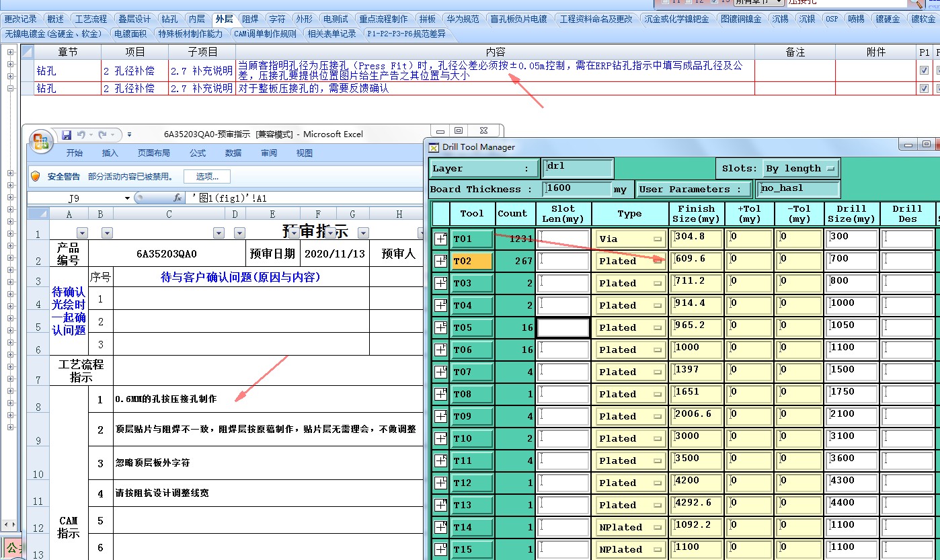Screen dimensions: 940x560
Task: Open the filter dropdown in Excel column D
Action: coord(240,233)
